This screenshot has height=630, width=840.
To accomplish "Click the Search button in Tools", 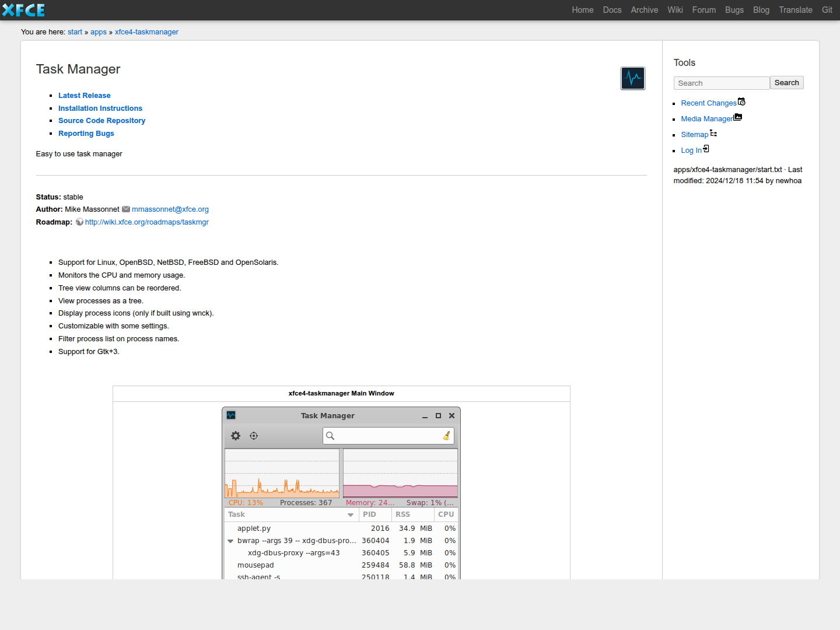I will click(787, 83).
